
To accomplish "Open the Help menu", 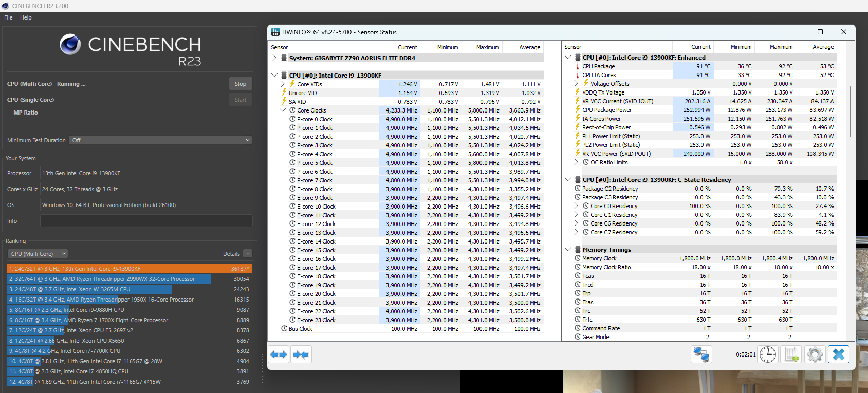I will [x=26, y=17].
